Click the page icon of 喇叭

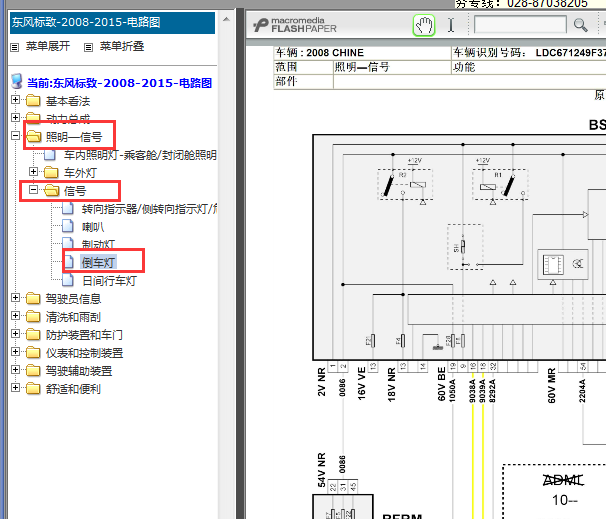68,226
